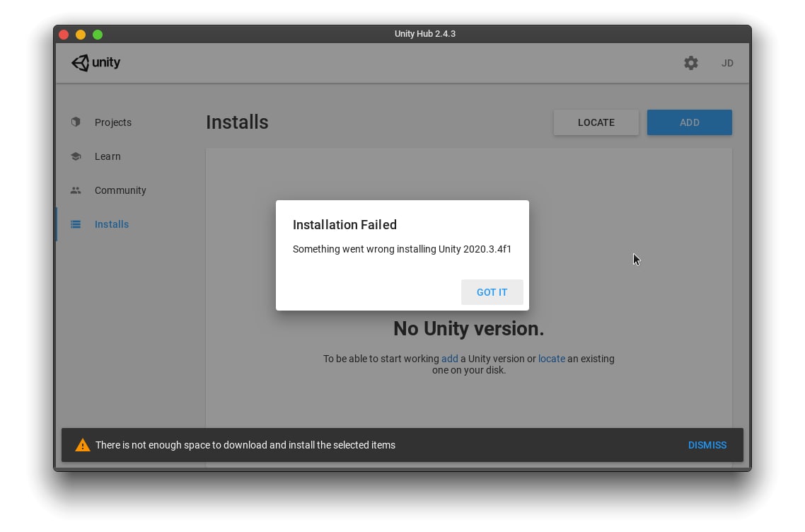This screenshot has height=532, width=805.
Task: Click the Learn graduation cap icon
Action: tap(76, 156)
